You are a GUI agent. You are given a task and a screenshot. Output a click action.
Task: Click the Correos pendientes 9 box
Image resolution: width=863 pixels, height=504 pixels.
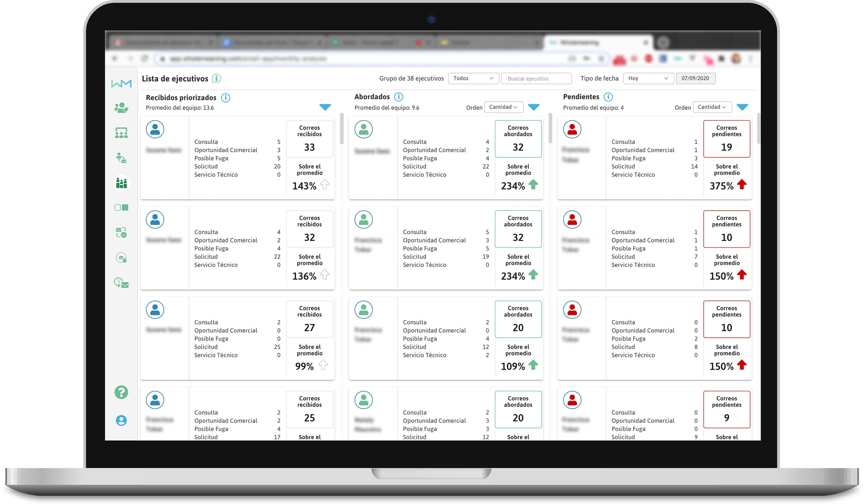(x=727, y=410)
